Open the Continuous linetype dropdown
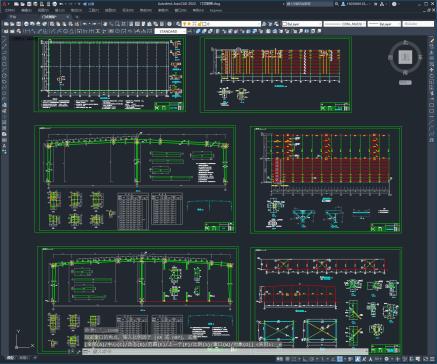This screenshot has height=364, width=437. 345,24
